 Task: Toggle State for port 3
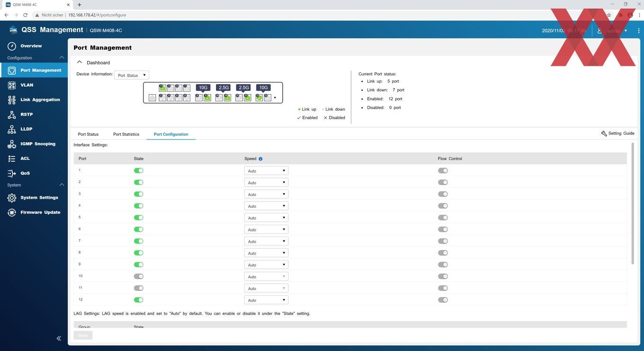(x=139, y=194)
